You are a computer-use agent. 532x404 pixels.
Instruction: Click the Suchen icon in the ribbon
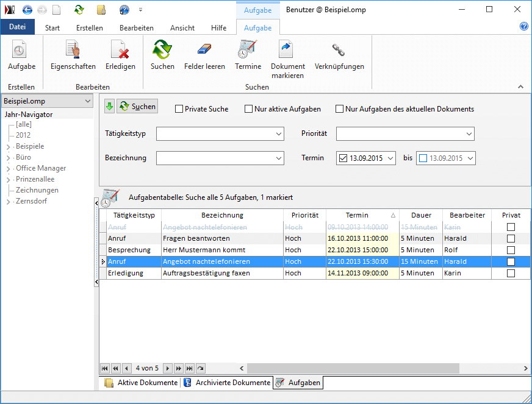(x=162, y=49)
